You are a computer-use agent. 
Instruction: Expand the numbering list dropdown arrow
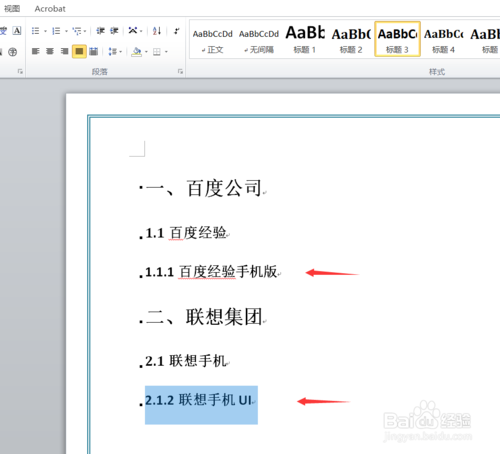[x=66, y=31]
